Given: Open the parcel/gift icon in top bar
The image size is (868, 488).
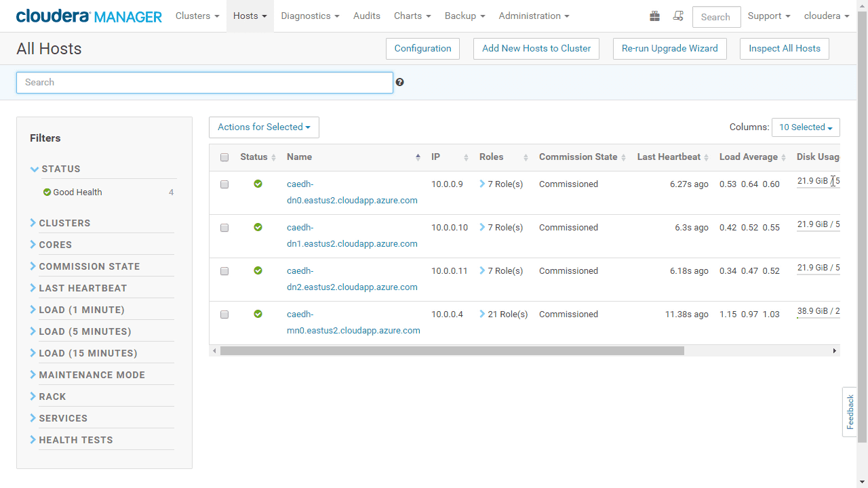Looking at the screenshot, I should (654, 16).
